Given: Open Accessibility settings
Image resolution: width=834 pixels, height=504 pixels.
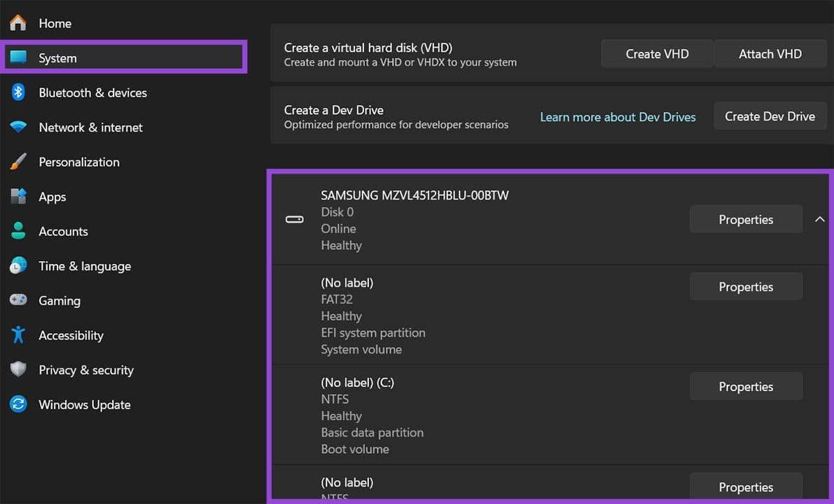Looking at the screenshot, I should pyautogui.click(x=71, y=335).
